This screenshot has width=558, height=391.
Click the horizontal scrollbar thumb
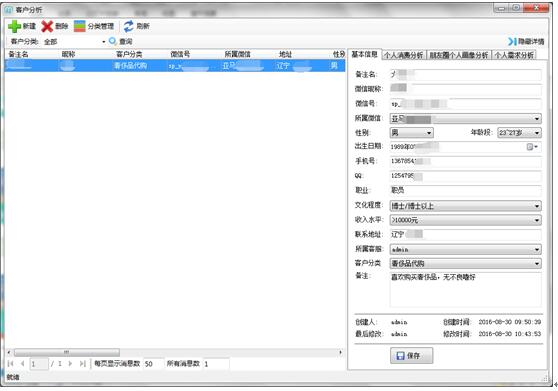coord(67,353)
